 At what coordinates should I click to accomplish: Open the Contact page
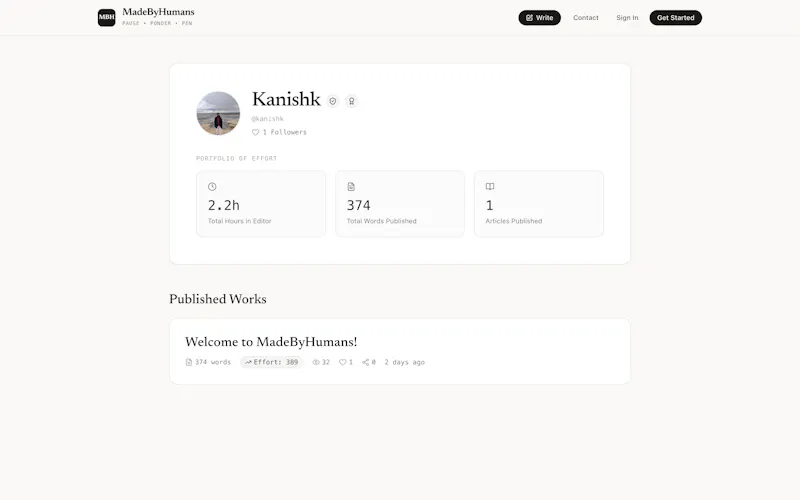[x=585, y=17]
